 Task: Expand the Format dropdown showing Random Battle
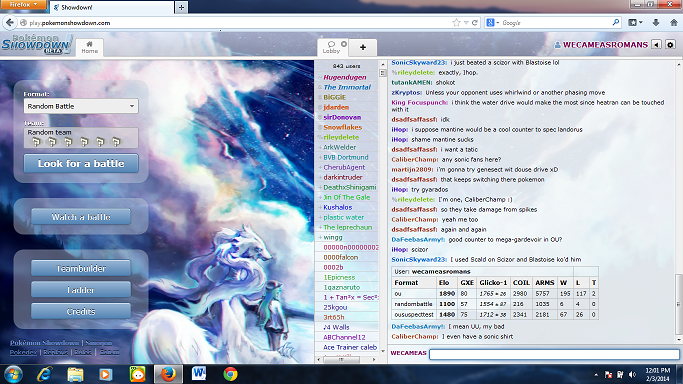81,106
